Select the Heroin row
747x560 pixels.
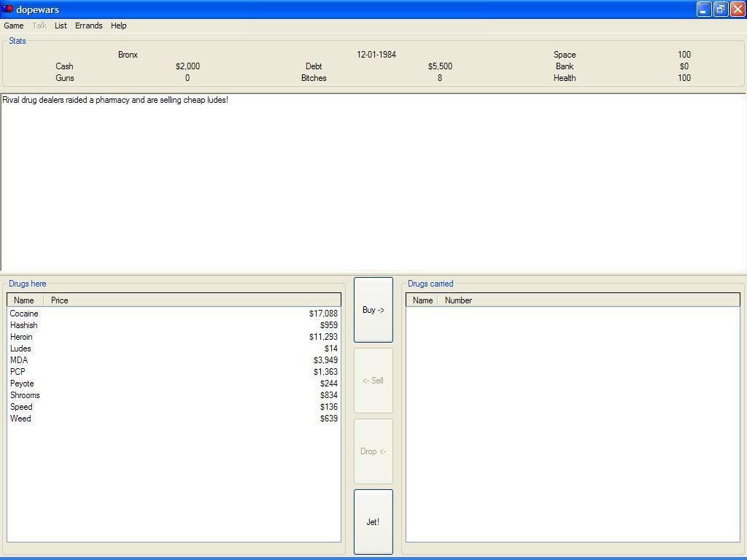[21, 337]
